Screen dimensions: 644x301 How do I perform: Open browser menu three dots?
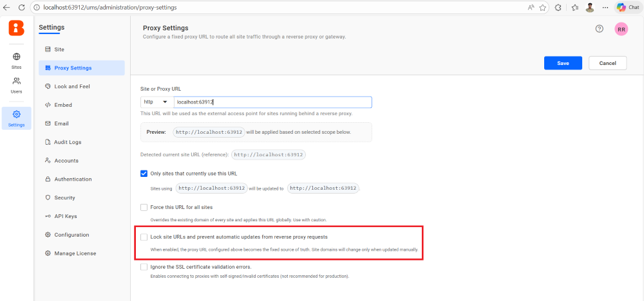click(605, 7)
